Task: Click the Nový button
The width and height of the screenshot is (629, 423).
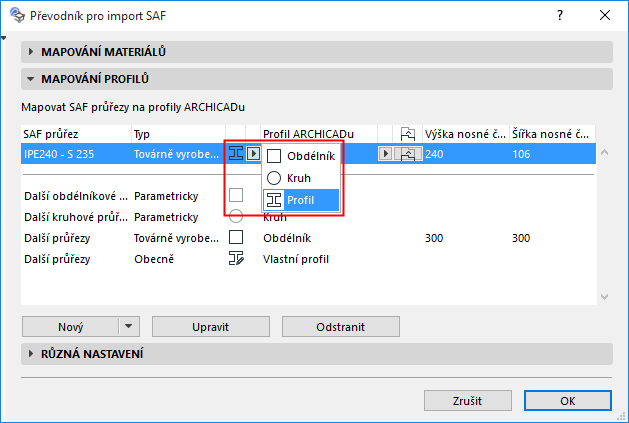Action: (71, 327)
